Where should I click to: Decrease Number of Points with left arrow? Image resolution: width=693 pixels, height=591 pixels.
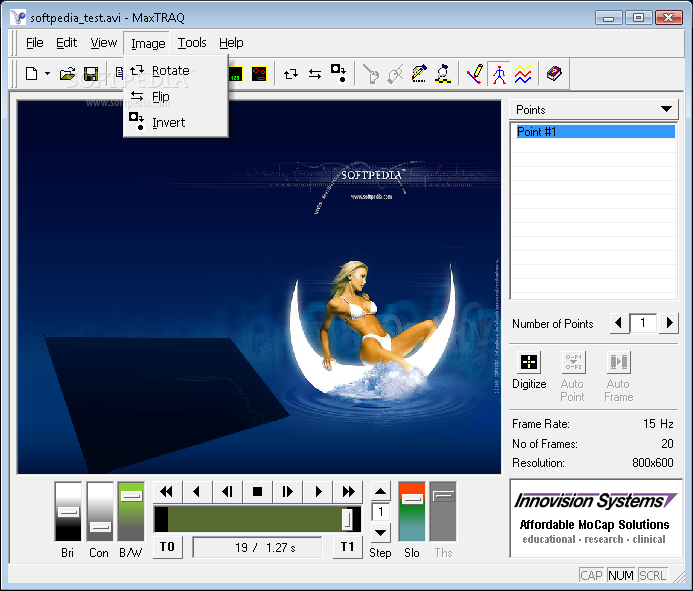coord(619,323)
